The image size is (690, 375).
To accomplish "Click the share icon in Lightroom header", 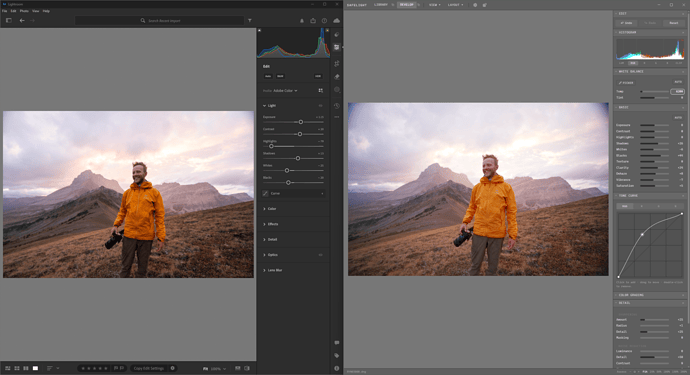I will [313, 21].
